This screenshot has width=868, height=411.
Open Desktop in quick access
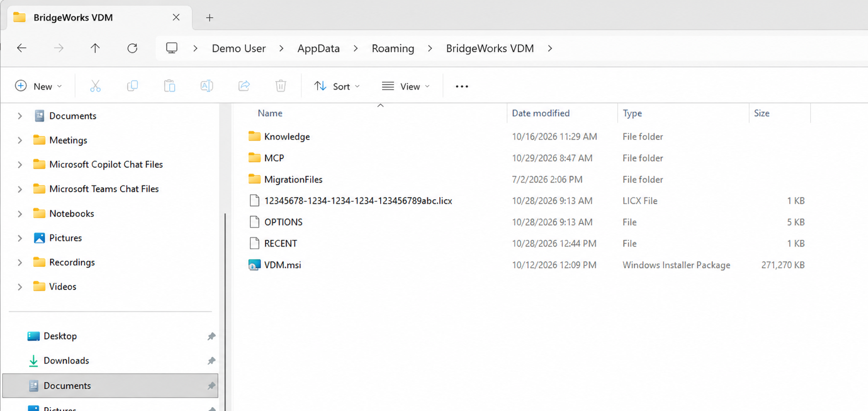click(60, 336)
